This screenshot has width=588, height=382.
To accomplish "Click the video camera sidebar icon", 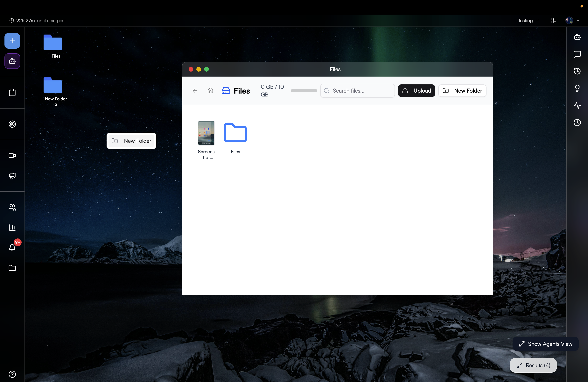I will (12, 156).
